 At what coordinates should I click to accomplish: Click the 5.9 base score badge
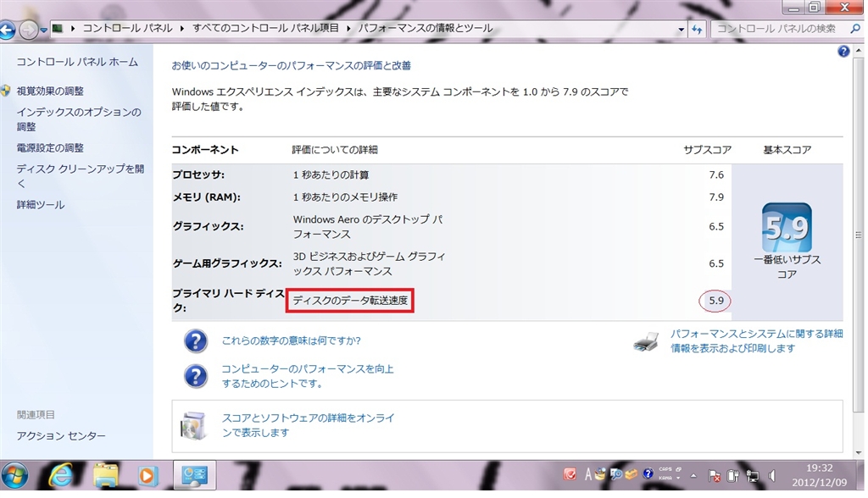tap(787, 228)
